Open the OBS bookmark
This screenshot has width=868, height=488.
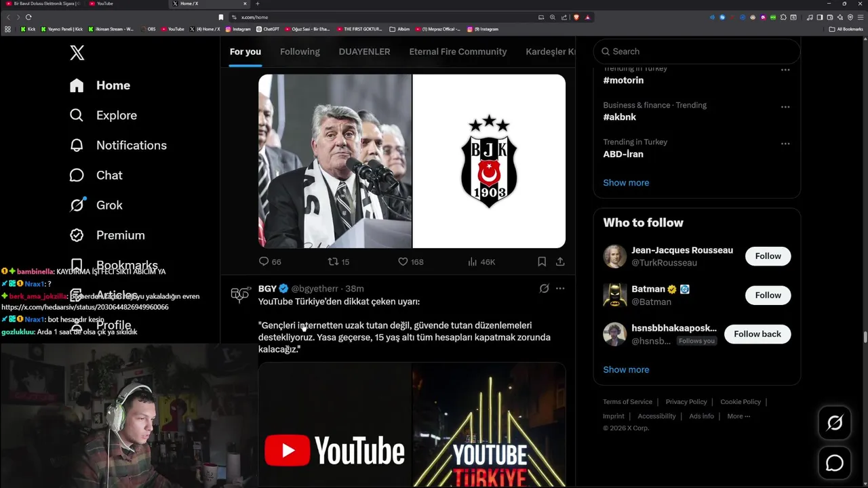tap(148, 29)
